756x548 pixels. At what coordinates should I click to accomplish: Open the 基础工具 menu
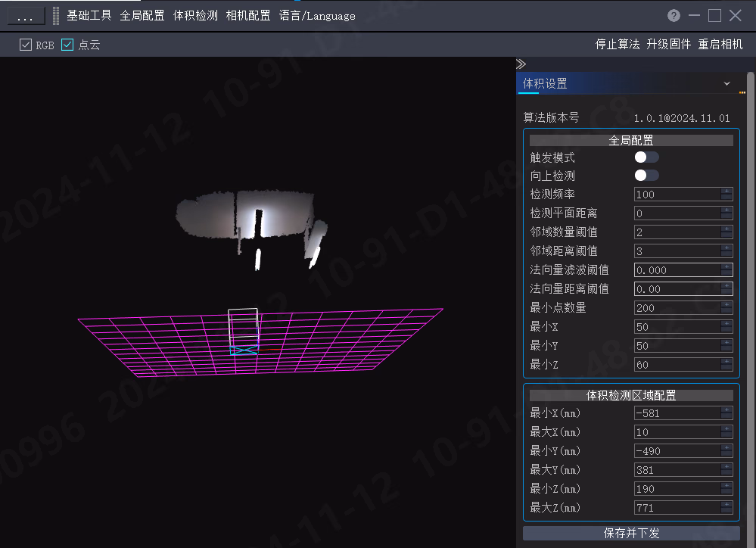pos(89,15)
